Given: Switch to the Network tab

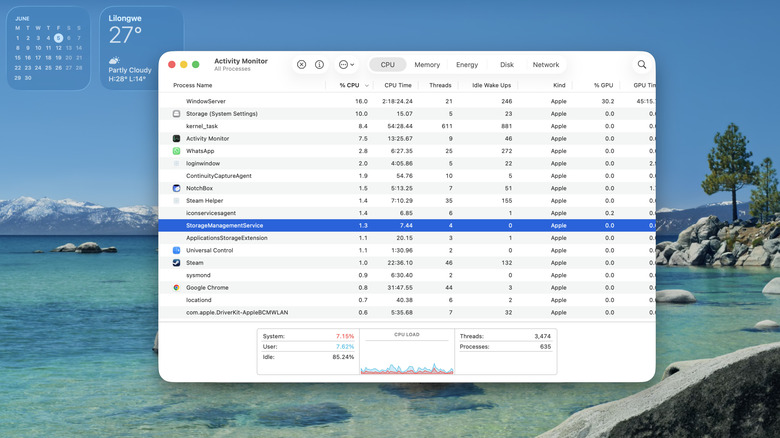Looking at the screenshot, I should click(546, 65).
